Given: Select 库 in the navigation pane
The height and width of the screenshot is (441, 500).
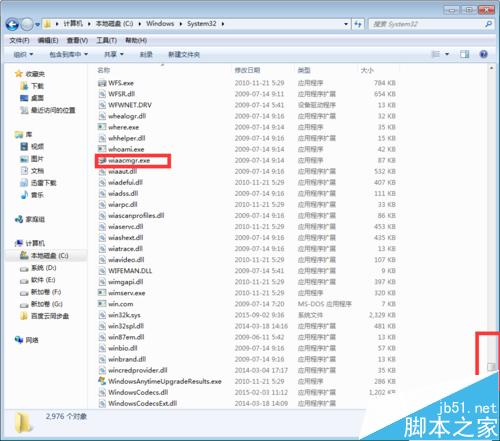Looking at the screenshot, I should coord(29,134).
